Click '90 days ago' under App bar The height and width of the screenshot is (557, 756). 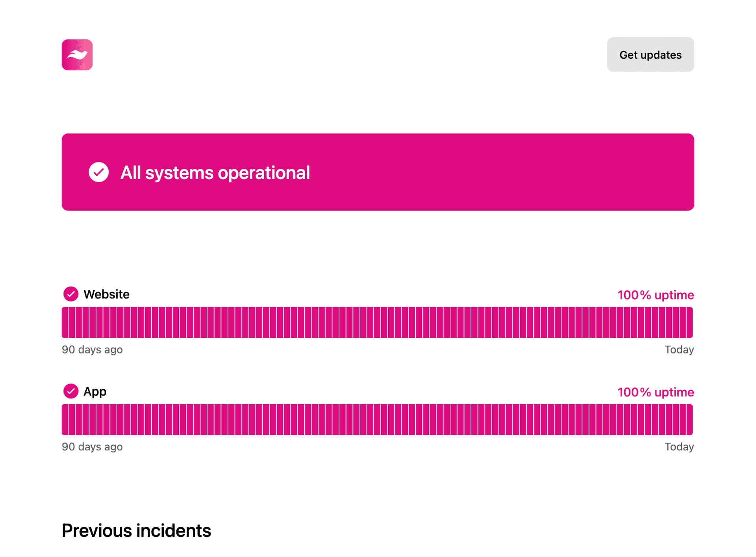[92, 447]
